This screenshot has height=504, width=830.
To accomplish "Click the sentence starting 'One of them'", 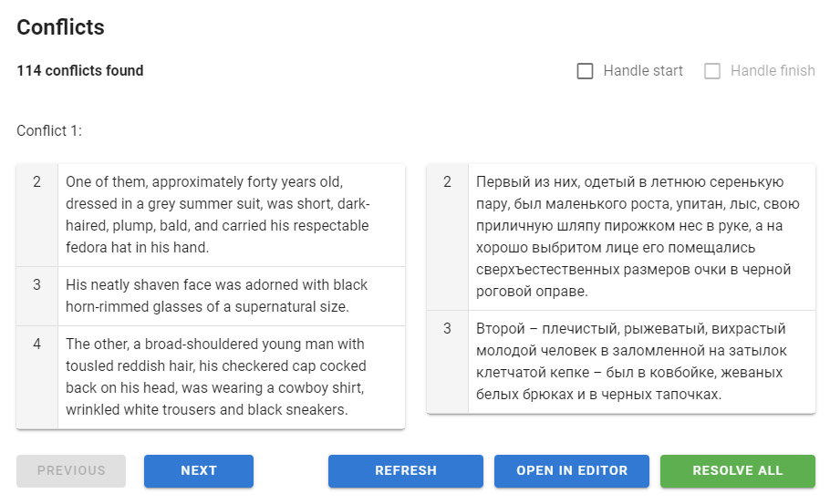I will [217, 214].
